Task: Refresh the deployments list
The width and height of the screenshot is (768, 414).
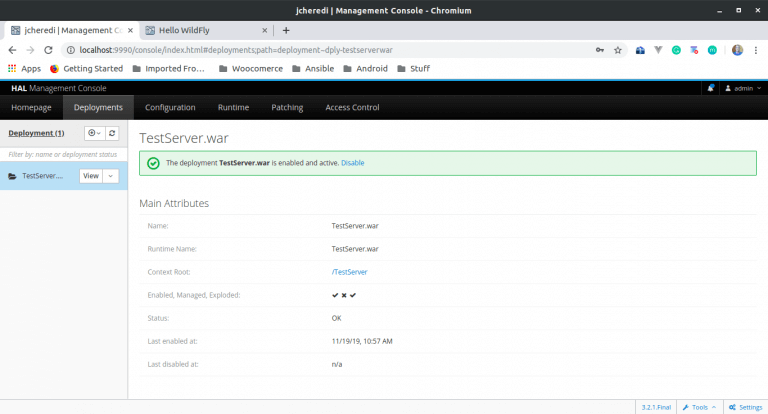Action: point(113,133)
